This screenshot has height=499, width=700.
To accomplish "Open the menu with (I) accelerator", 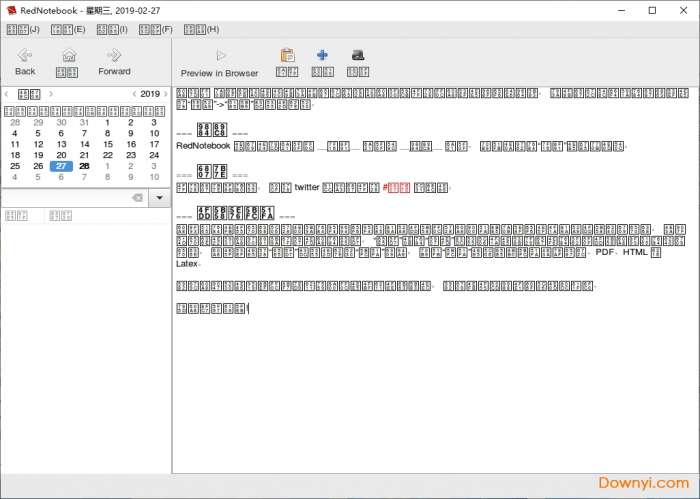I will coord(112,30).
